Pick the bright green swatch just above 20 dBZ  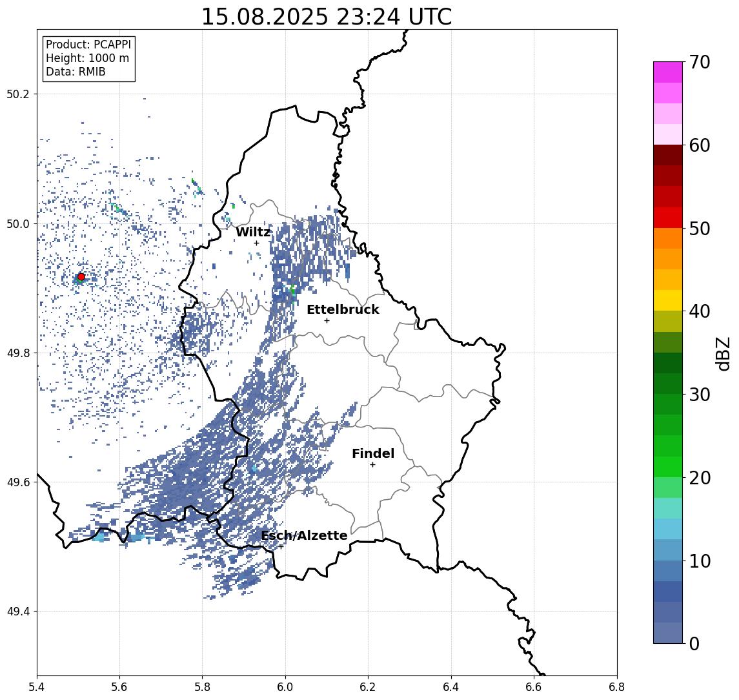click(x=668, y=466)
